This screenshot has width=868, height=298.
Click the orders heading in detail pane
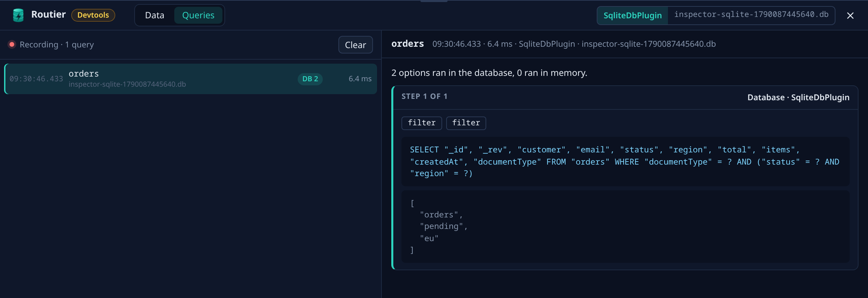pyautogui.click(x=408, y=44)
